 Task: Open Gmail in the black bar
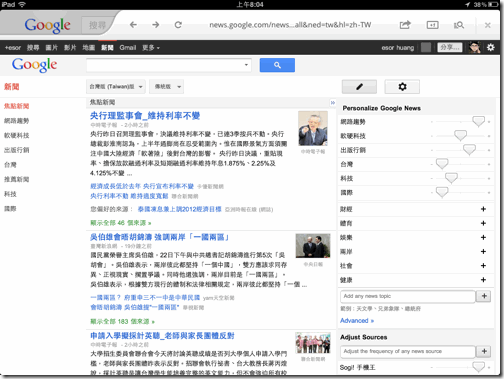pos(128,48)
